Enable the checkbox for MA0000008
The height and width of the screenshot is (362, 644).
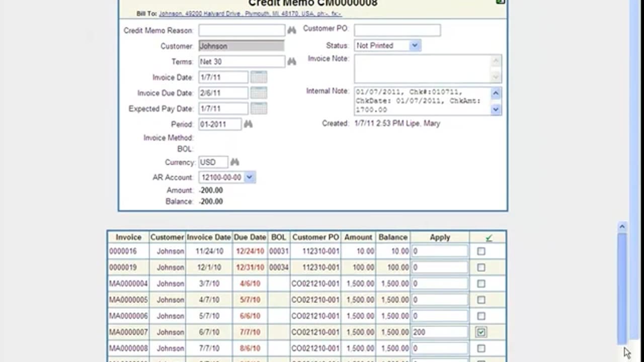click(481, 348)
